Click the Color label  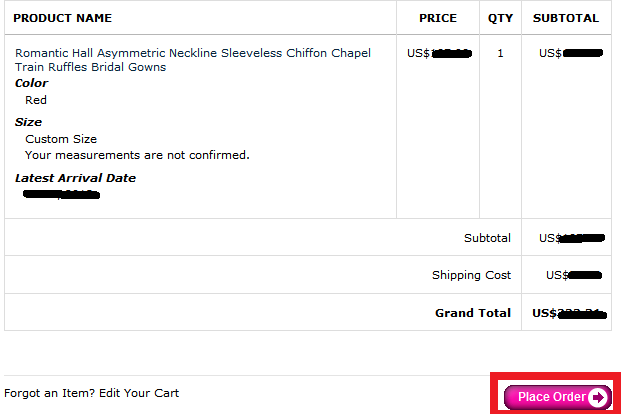(x=31, y=83)
